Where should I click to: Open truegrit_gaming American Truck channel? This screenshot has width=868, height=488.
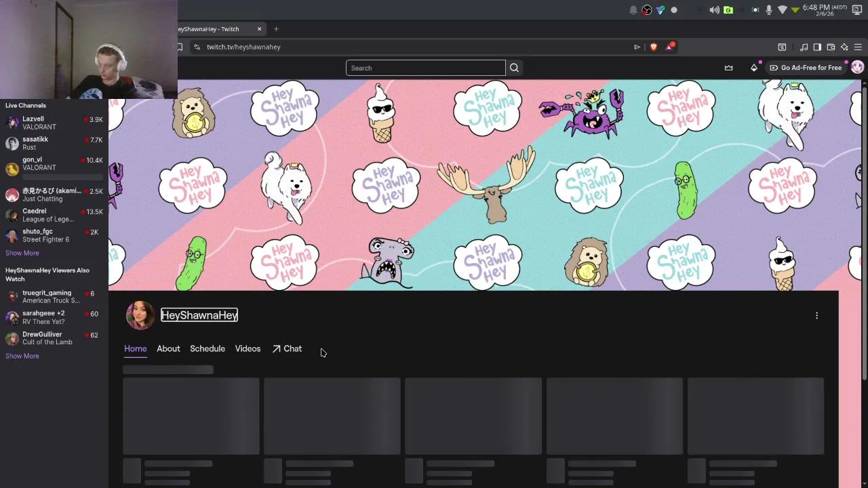point(54,297)
